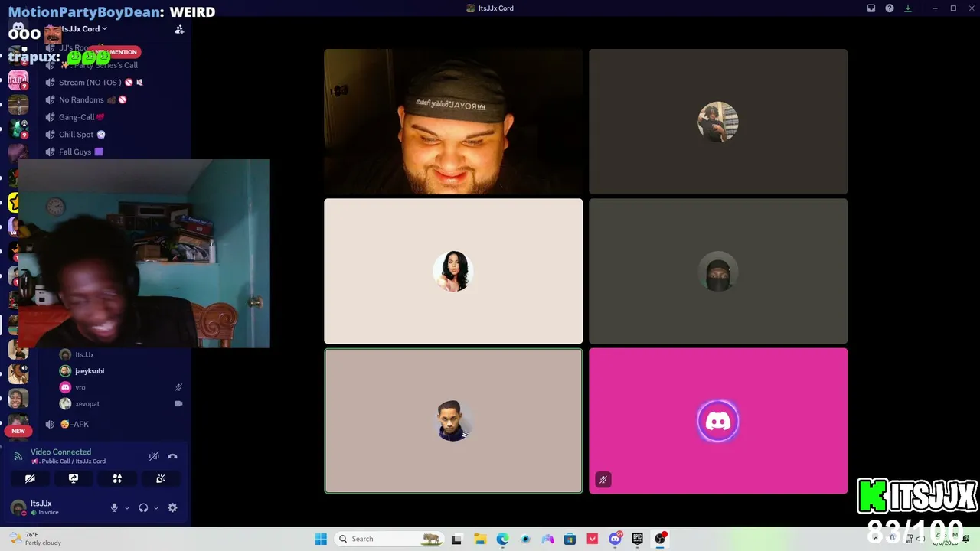Screen dimensions: 980x551
Task: Switch to Discord on the taskbar
Action: (x=615, y=539)
